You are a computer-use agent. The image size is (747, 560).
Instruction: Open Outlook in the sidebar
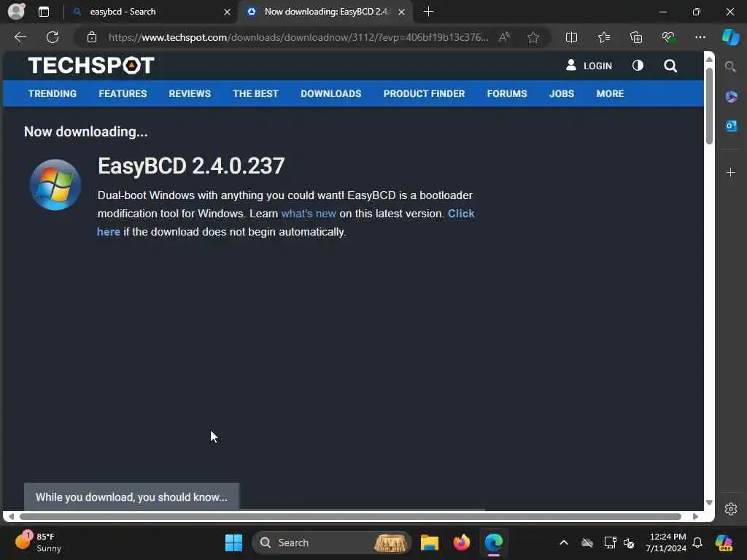coord(731,126)
